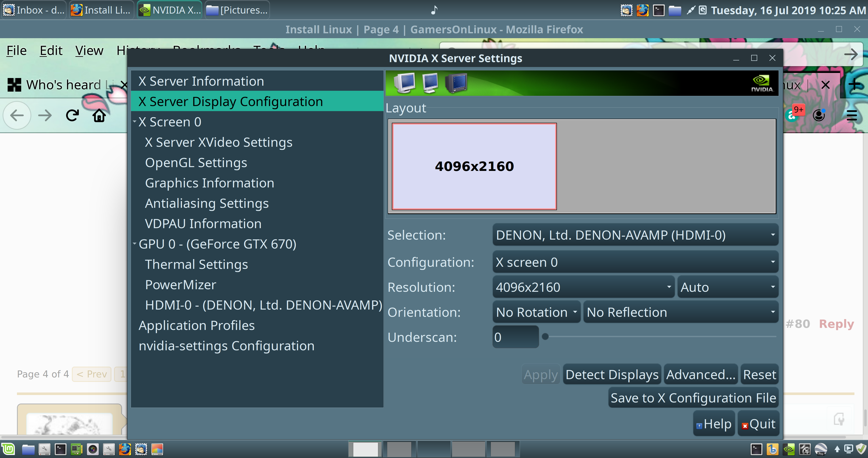Click the Firefox account avatar icon
The height and width of the screenshot is (458, 868).
pyautogui.click(x=819, y=115)
